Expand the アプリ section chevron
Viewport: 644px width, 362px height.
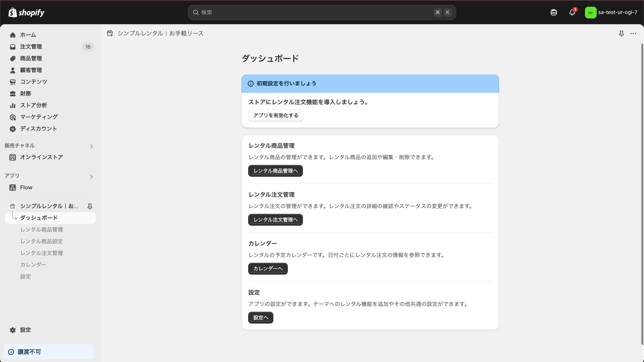tap(91, 177)
